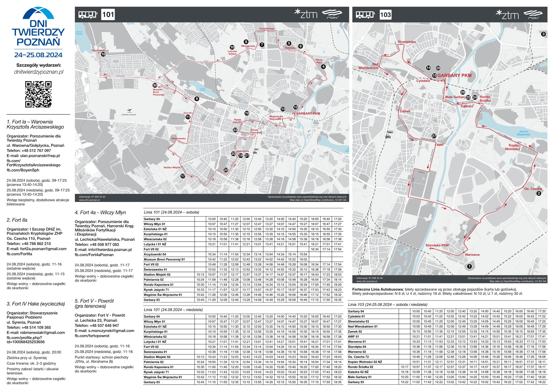The height and width of the screenshot is (392, 554).
Task: Select line number 101 badge
Action: pos(108,15)
